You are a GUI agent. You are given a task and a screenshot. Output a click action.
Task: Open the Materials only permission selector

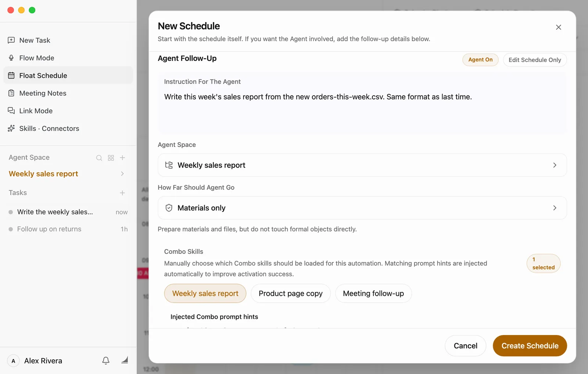(x=362, y=208)
